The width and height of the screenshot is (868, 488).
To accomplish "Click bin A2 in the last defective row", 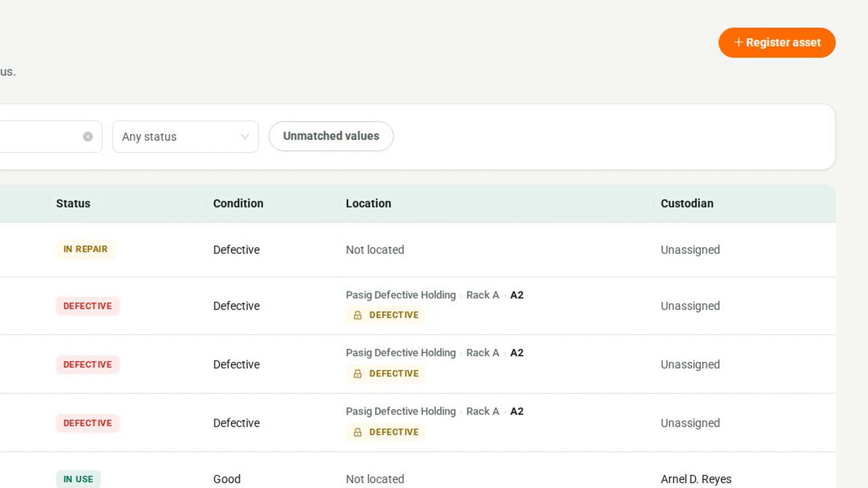I will coord(517,411).
